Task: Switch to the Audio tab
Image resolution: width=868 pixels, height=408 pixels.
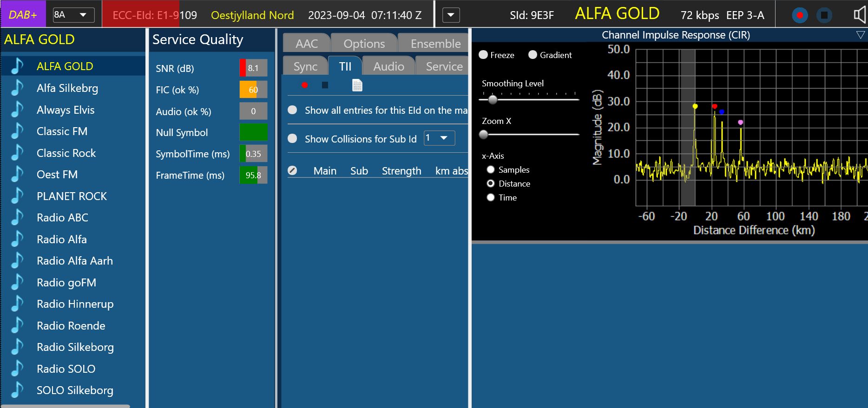Action: (x=388, y=66)
